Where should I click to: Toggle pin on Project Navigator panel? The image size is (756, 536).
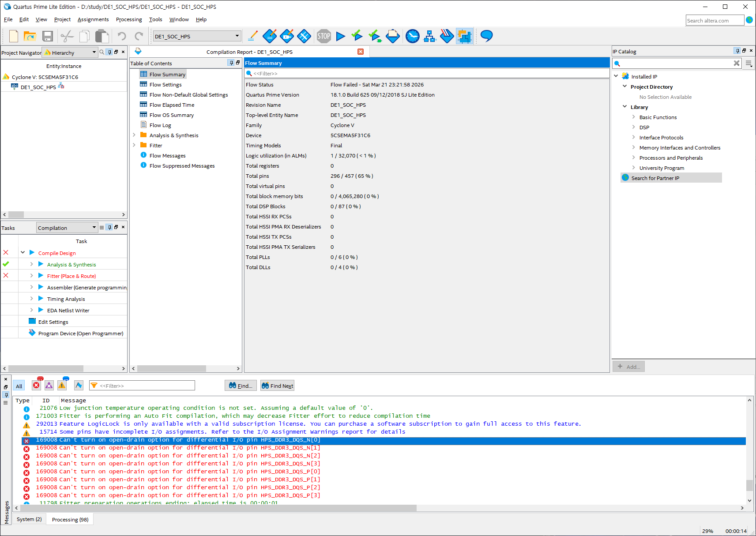110,52
